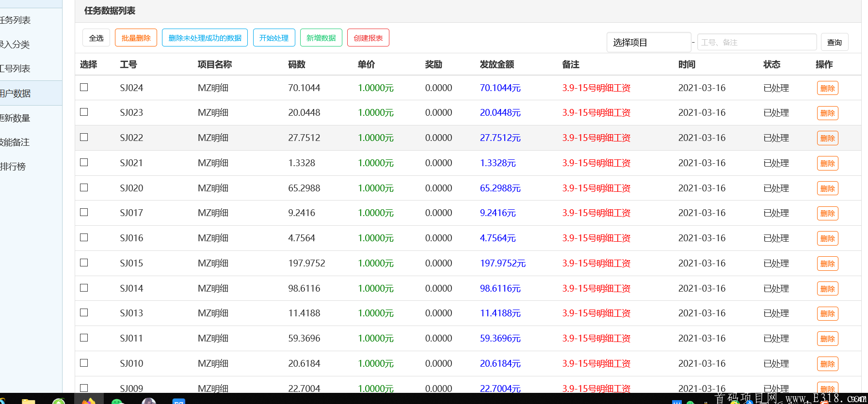Click the 发放金额 column header
The image size is (868, 404).
click(x=497, y=64)
